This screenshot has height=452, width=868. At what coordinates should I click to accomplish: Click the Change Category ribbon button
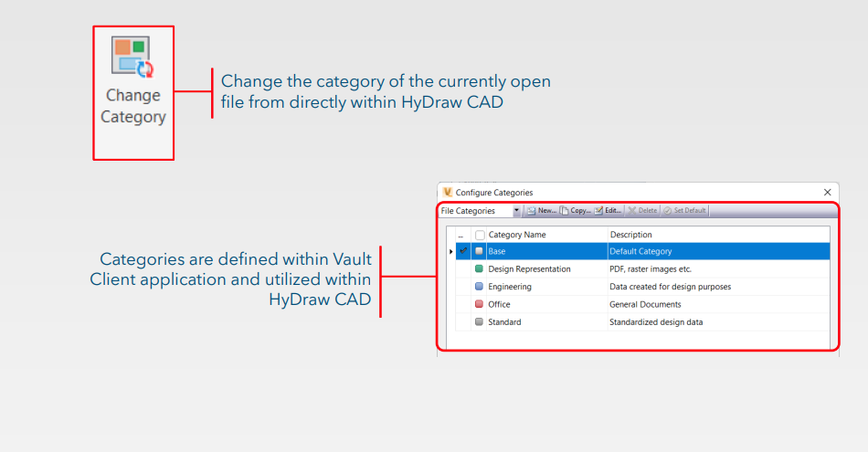[x=133, y=93]
